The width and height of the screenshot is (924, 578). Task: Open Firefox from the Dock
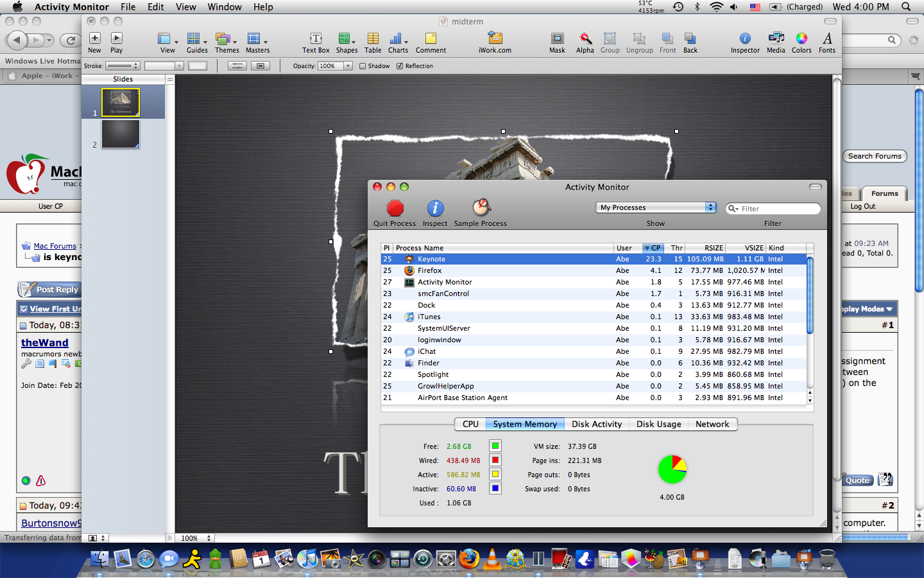click(x=469, y=559)
